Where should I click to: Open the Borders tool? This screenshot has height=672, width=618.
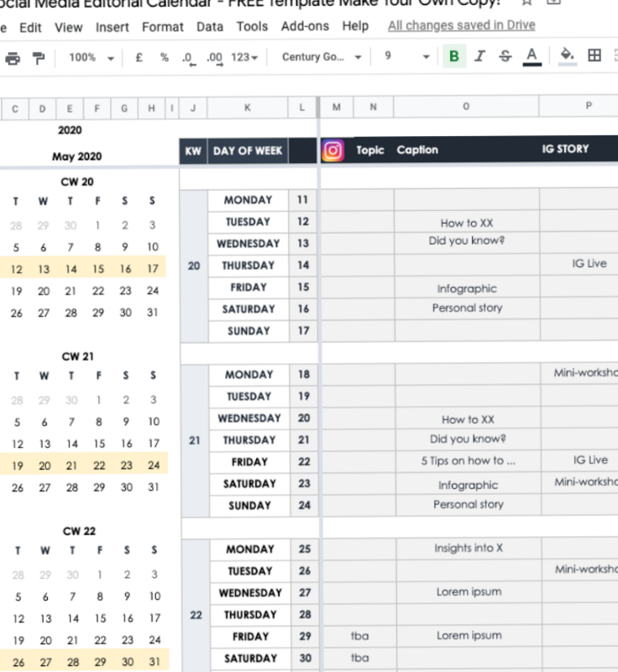coord(594,55)
